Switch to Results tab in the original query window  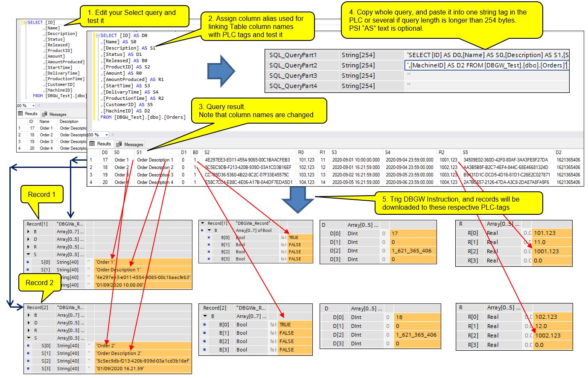coord(28,114)
